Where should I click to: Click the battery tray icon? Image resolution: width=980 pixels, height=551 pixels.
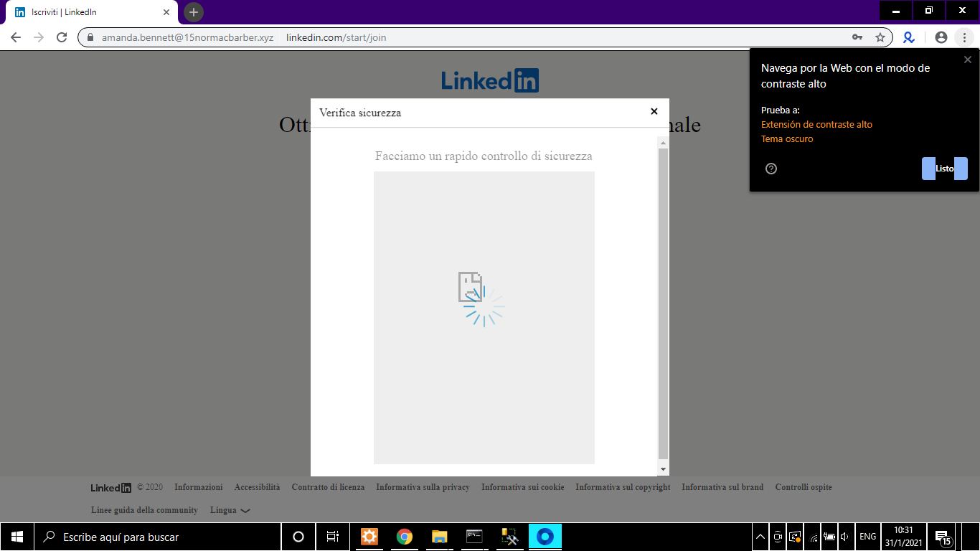coord(829,537)
